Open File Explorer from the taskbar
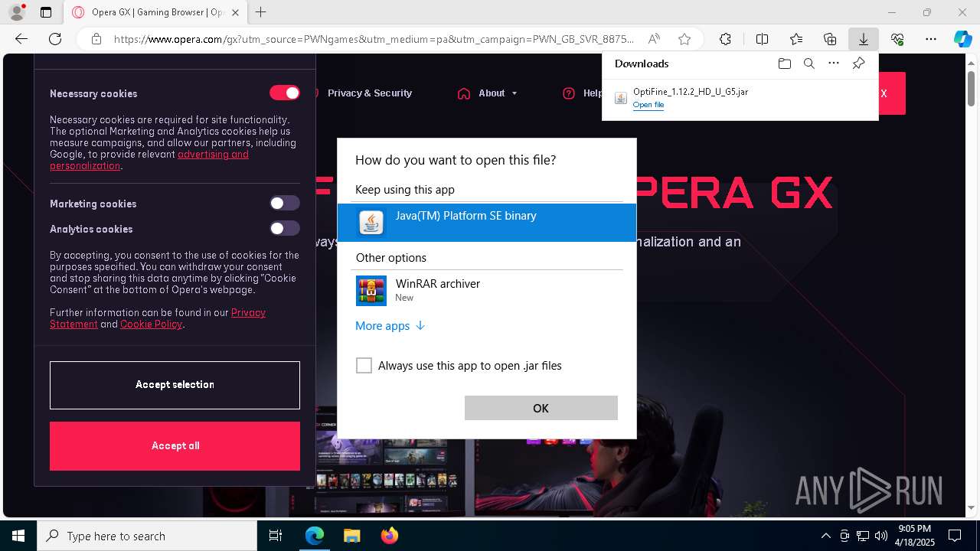The height and width of the screenshot is (551, 980). tap(351, 536)
